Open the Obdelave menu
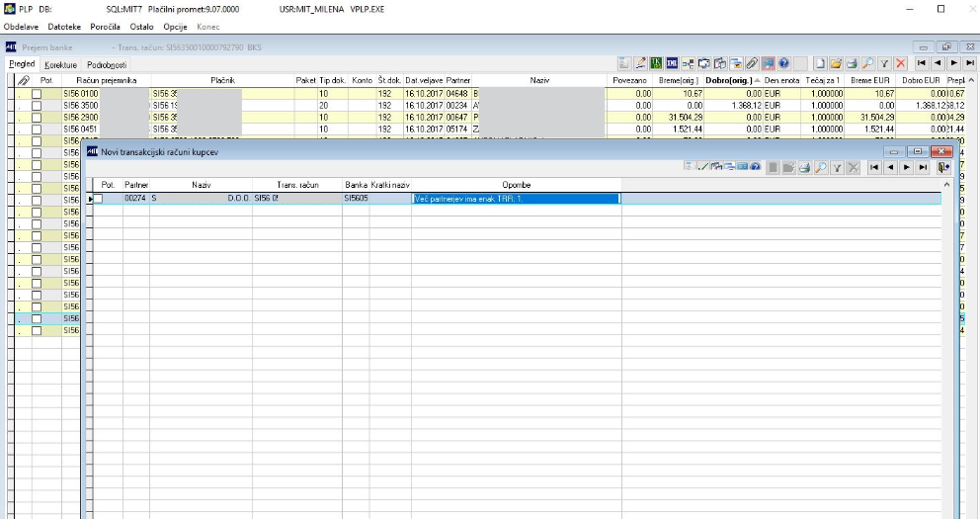 (x=22, y=27)
